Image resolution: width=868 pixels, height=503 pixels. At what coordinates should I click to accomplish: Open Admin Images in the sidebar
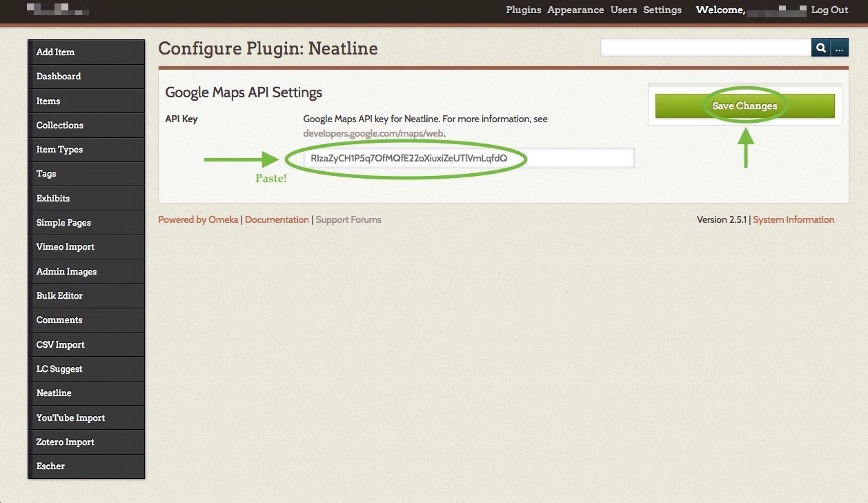[x=86, y=271]
